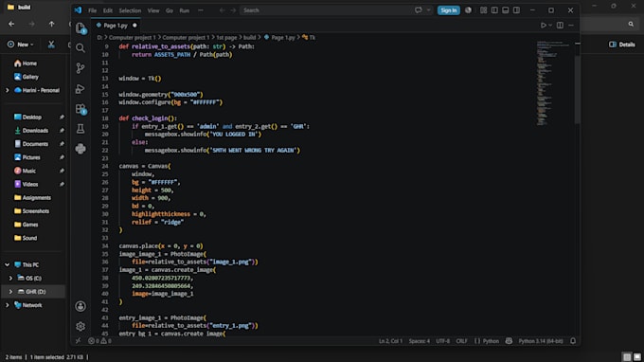Open the dropdown next to the Run play icon
This screenshot has height=362, width=644.
(x=550, y=26)
